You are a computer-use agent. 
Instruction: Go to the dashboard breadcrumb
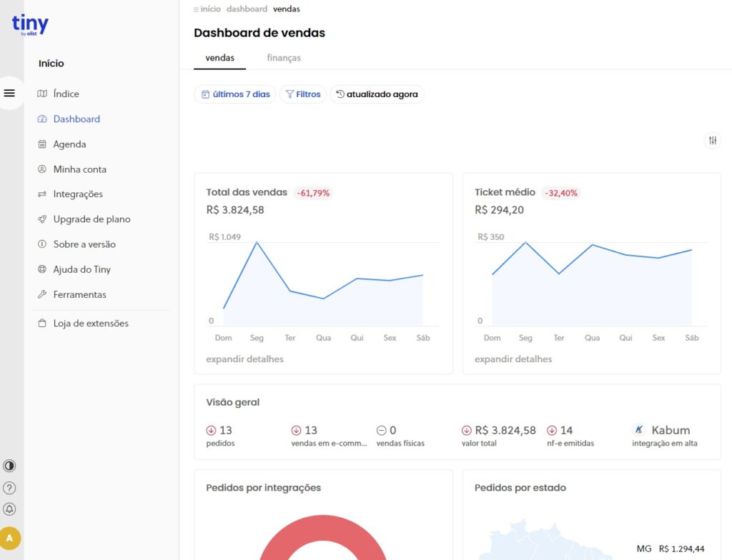247,9
